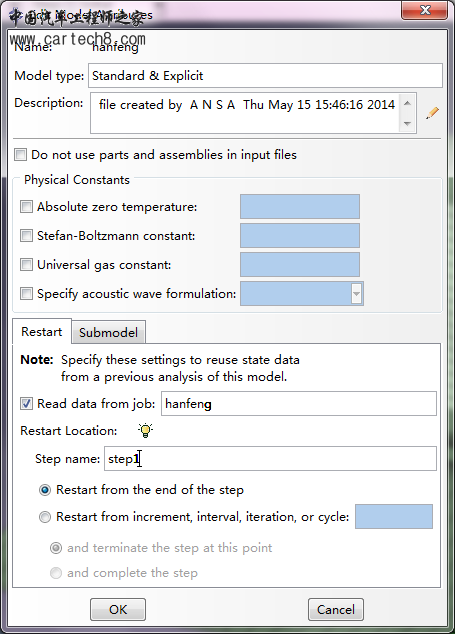
Task: Check Specify acoustic wave formulation
Action: 26,294
